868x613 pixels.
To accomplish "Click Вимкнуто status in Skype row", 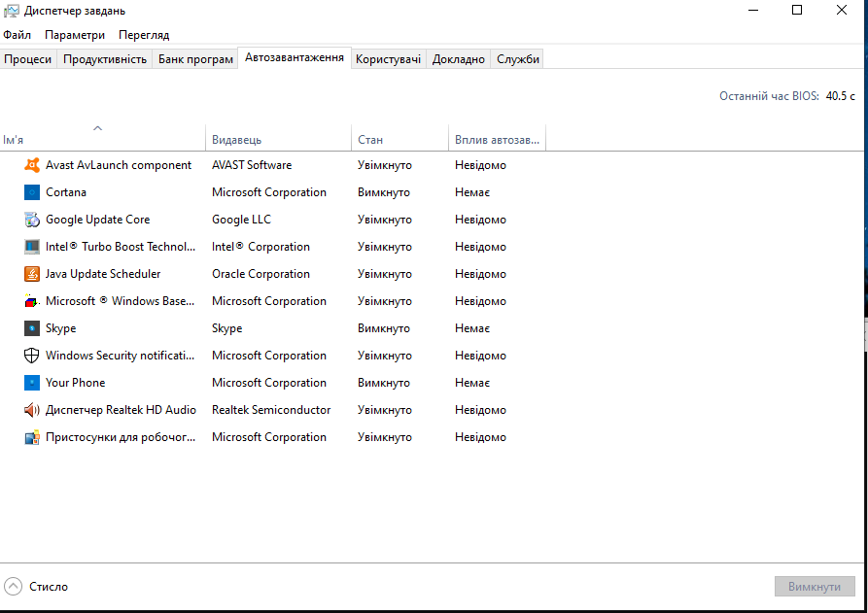I will pyautogui.click(x=384, y=328).
